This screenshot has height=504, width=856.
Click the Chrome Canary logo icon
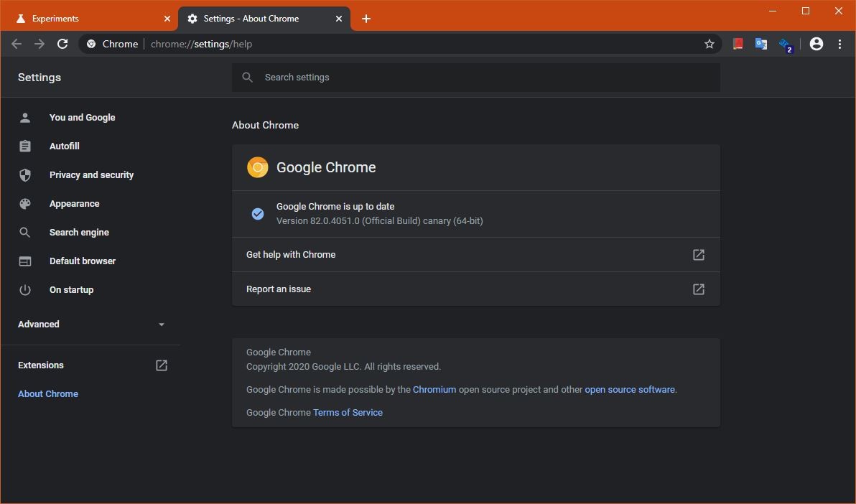[258, 167]
